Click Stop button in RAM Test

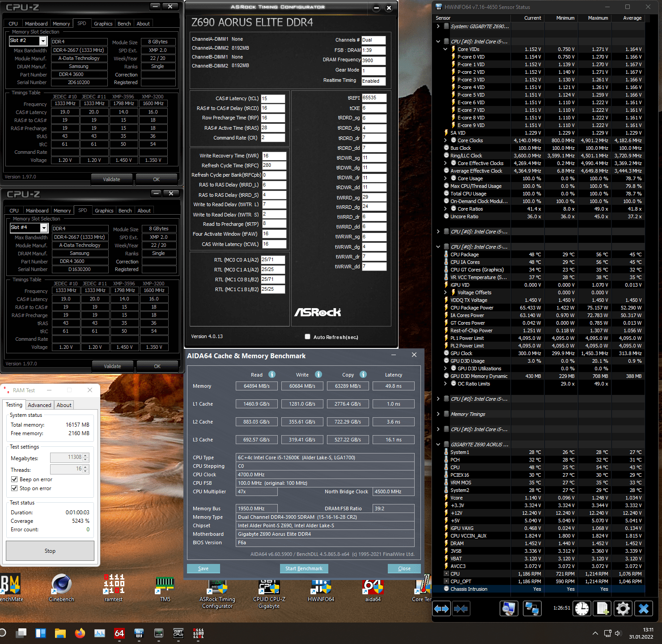tap(50, 551)
